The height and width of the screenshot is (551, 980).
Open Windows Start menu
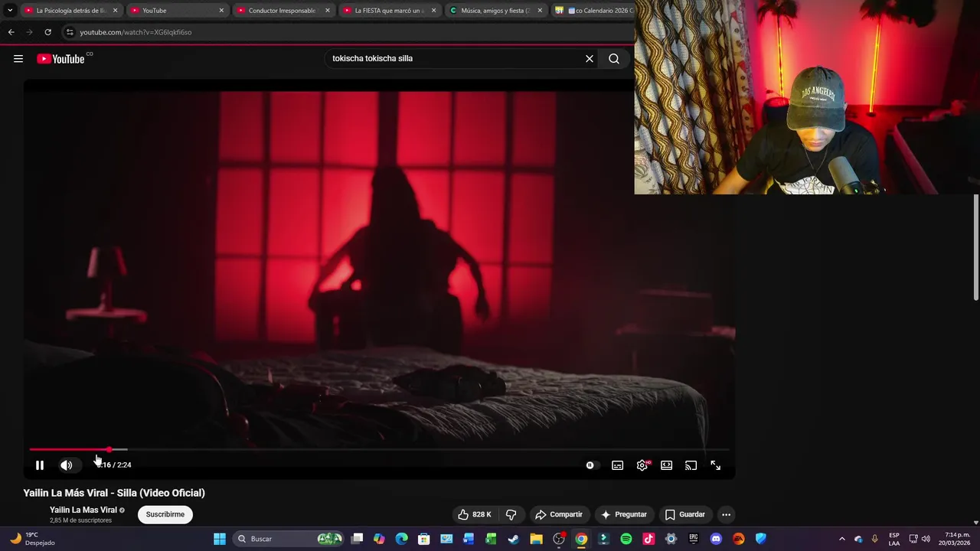pyautogui.click(x=220, y=539)
